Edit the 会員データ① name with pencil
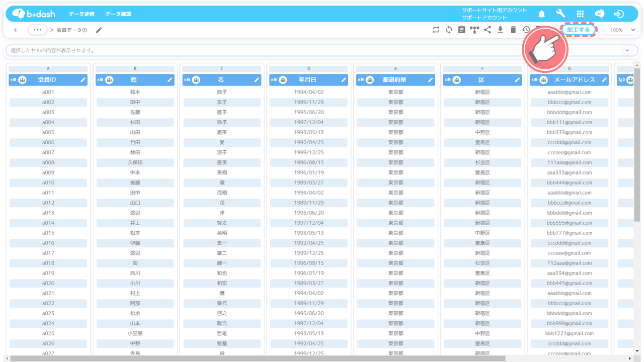644x362 pixels. 99,30
